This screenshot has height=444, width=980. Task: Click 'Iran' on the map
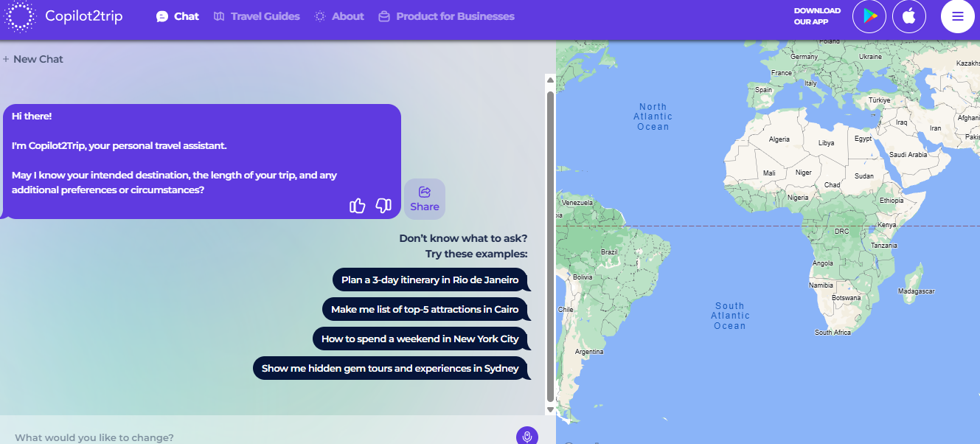coord(936,128)
